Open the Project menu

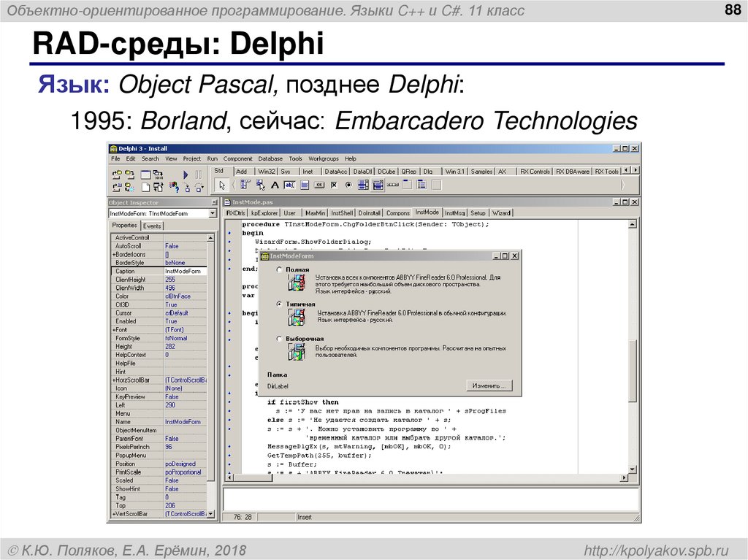[192, 159]
